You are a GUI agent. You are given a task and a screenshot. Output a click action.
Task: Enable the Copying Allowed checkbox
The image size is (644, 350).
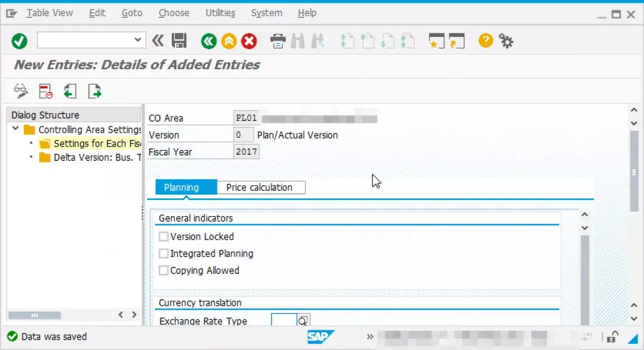coord(164,271)
